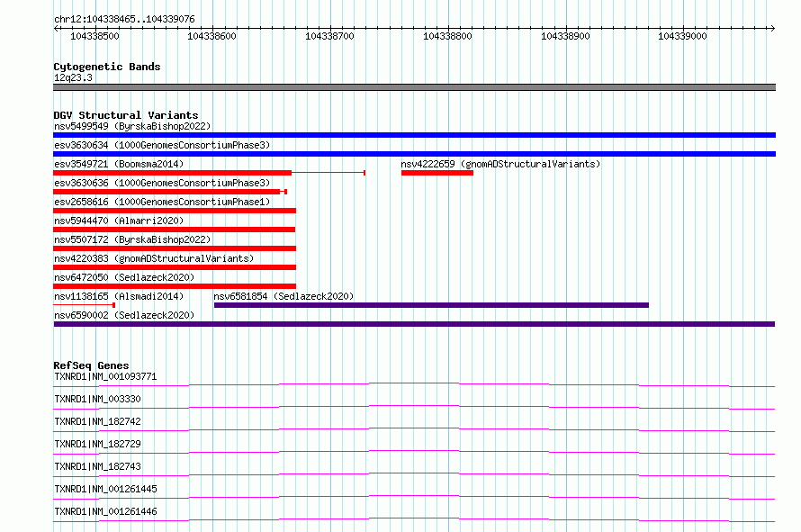The width and height of the screenshot is (801, 532).
Task: Click the Cytogenetic Bands track title
Action: 107,67
